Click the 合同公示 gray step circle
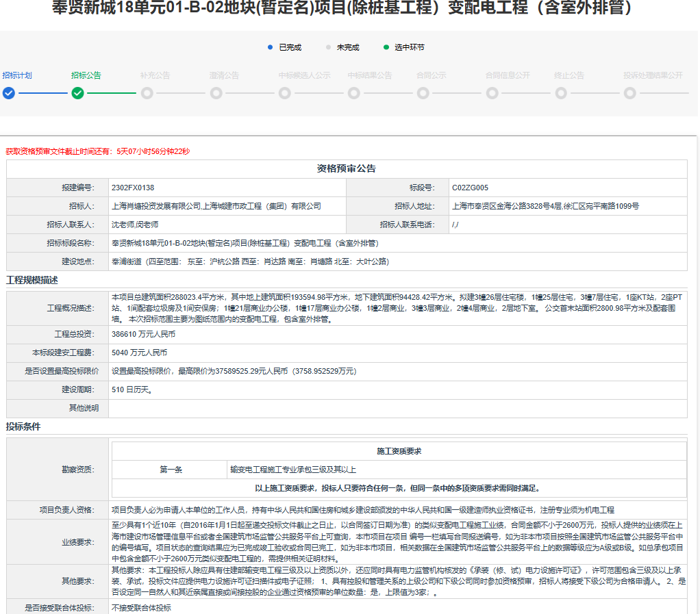This screenshot has width=700, height=614. (x=423, y=93)
